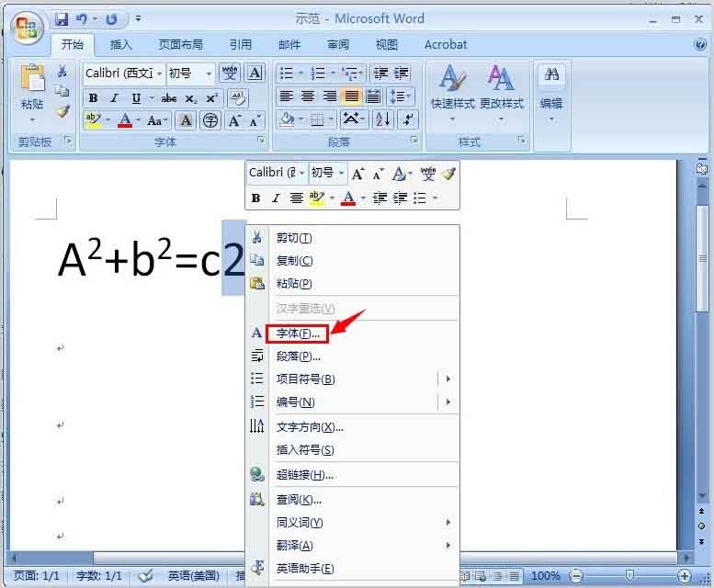
Task: Click the Phonetic Guide icon in ribbon
Action: click(230, 73)
